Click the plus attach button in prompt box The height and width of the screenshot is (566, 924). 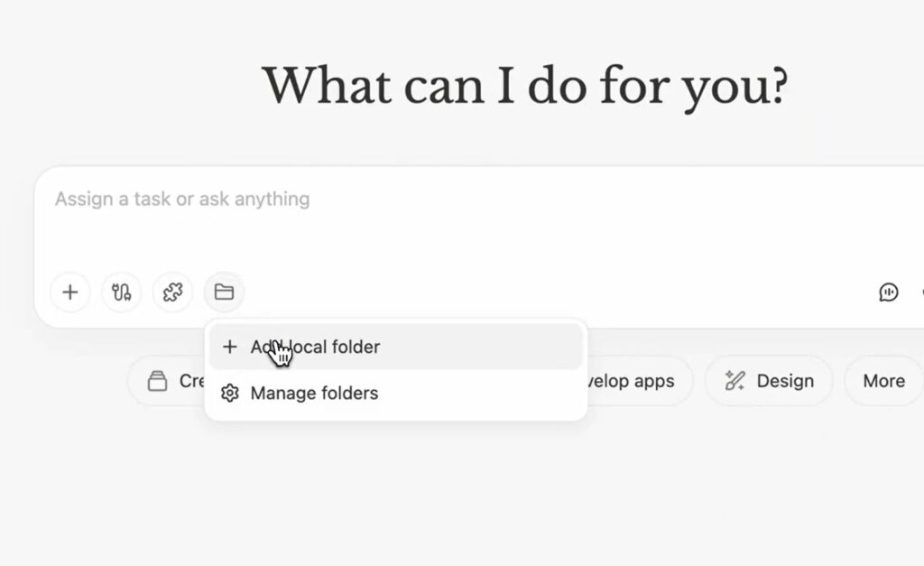tap(70, 292)
